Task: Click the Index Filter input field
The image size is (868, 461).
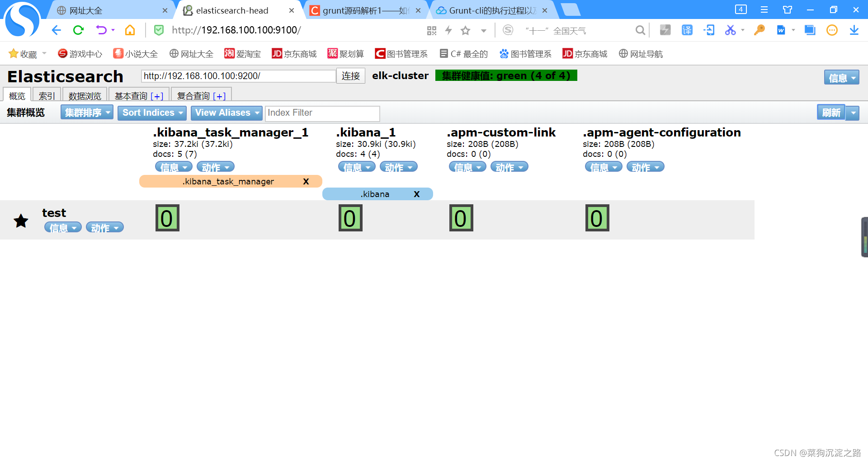Action: coord(322,113)
